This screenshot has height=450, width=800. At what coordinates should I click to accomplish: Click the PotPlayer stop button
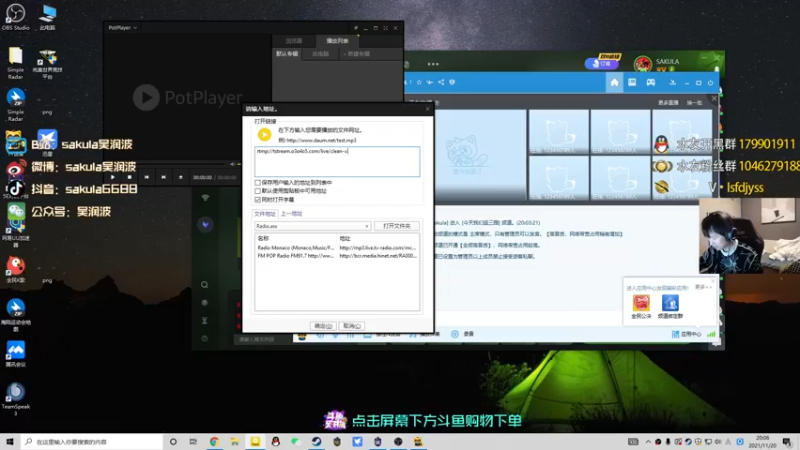[130, 177]
